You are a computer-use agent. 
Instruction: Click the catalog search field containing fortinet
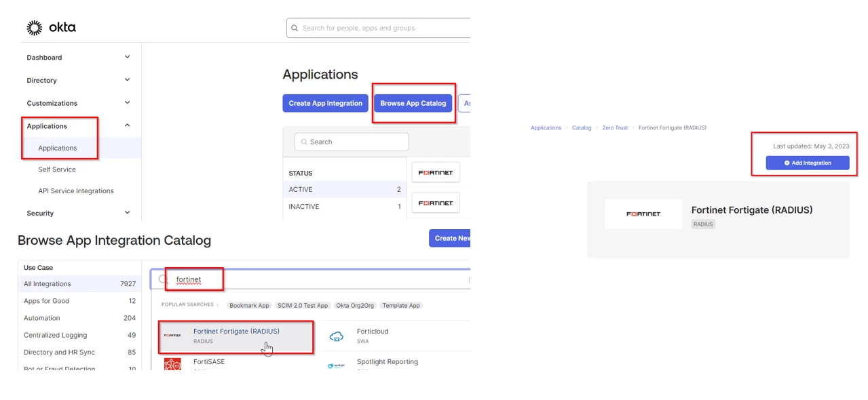[x=311, y=279]
